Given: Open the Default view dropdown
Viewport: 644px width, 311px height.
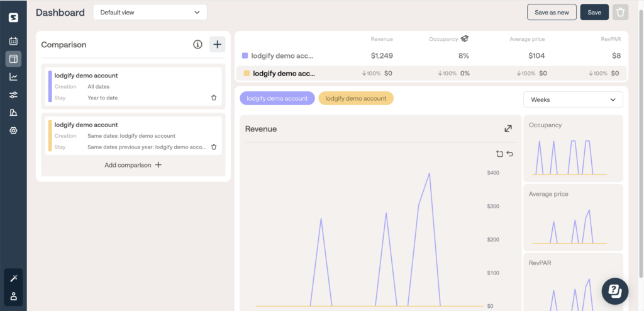Looking at the screenshot, I should 150,13.
